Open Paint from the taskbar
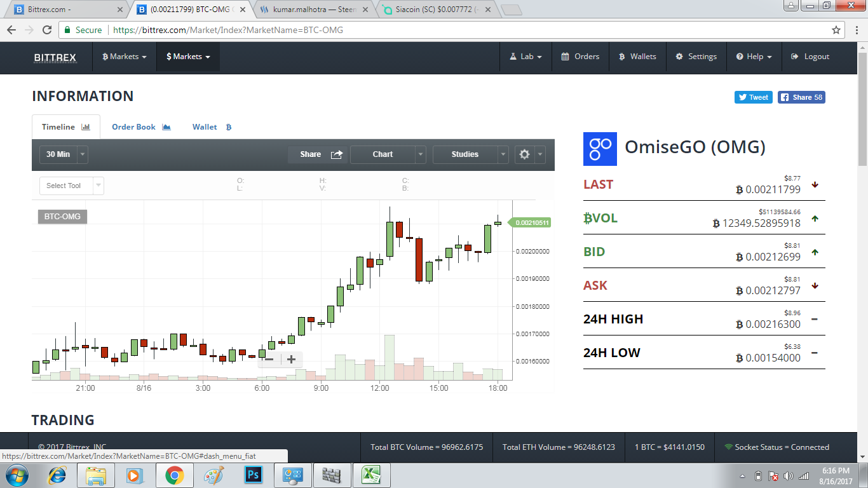The width and height of the screenshot is (868, 488). point(214,475)
